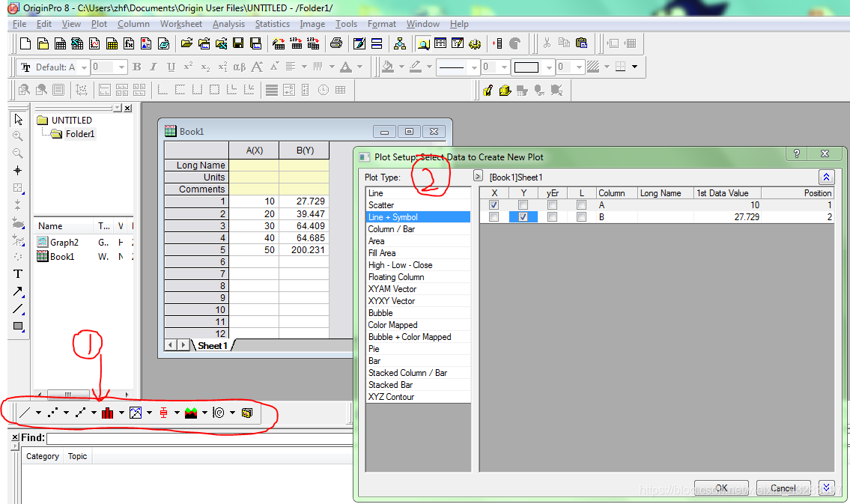
Task: Click the New Function (fx) icon
Action: pyautogui.click(x=129, y=44)
